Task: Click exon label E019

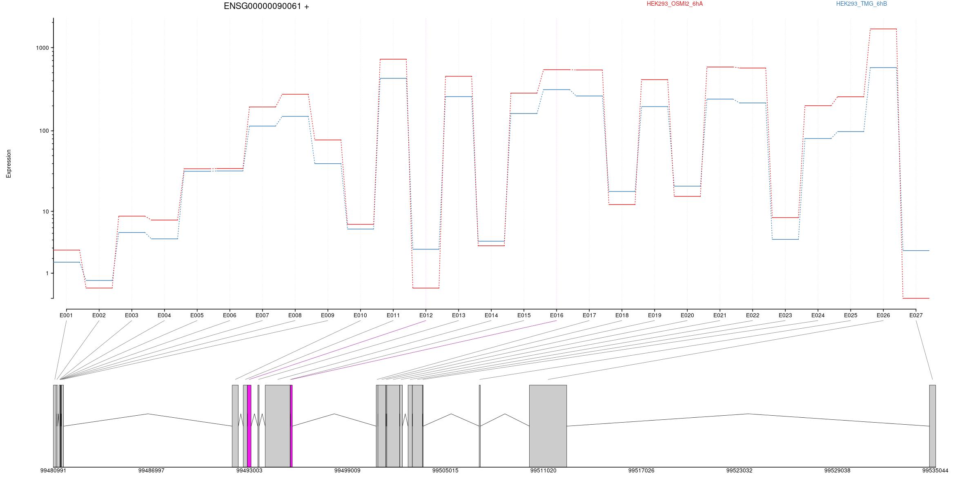Action: tap(655, 315)
